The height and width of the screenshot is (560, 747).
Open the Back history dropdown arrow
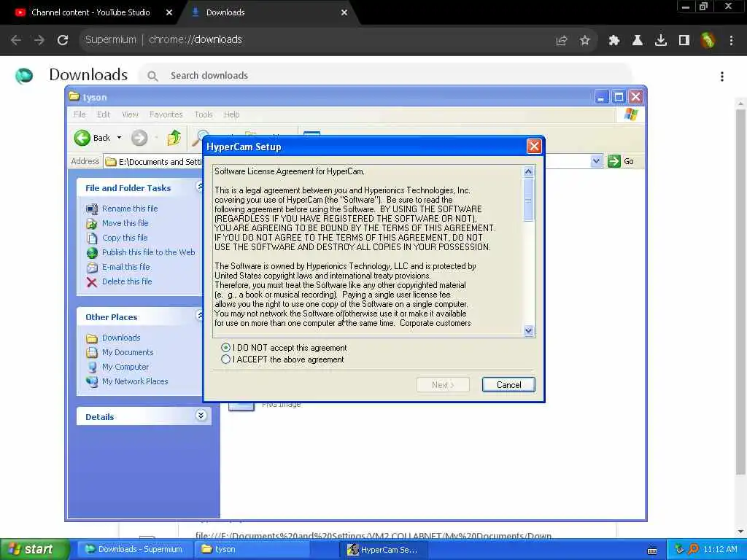click(119, 138)
